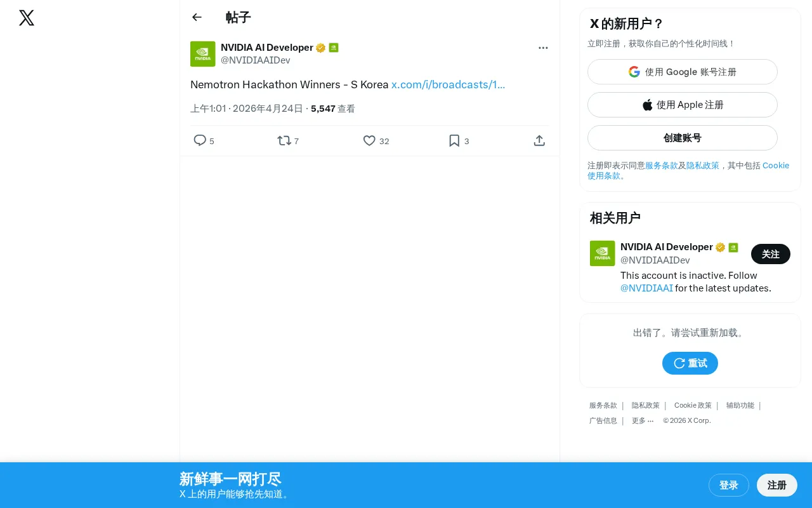Reply to the Nemotron Hackathon post
812x508 pixels.
[x=204, y=140]
